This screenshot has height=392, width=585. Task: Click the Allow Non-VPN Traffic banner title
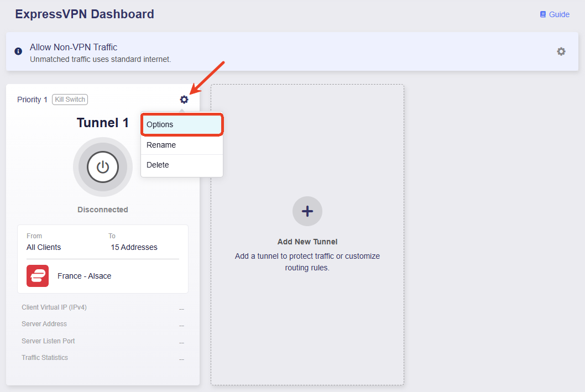pos(74,48)
